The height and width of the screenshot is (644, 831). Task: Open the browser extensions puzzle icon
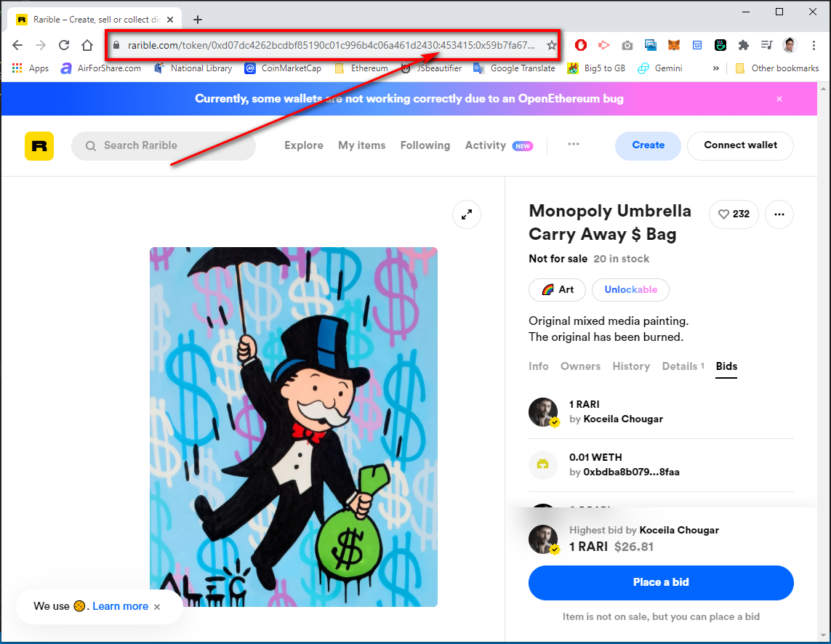[744, 45]
